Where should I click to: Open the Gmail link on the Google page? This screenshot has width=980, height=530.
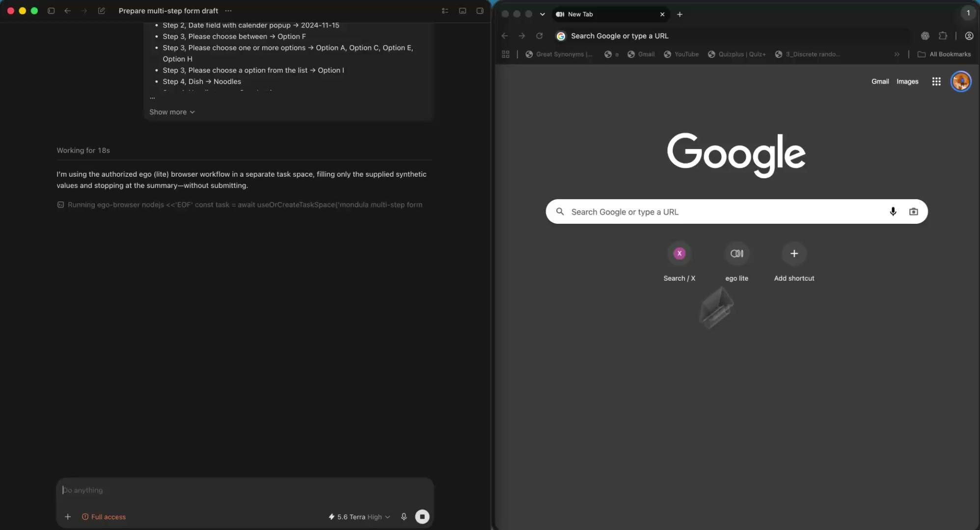(x=880, y=81)
